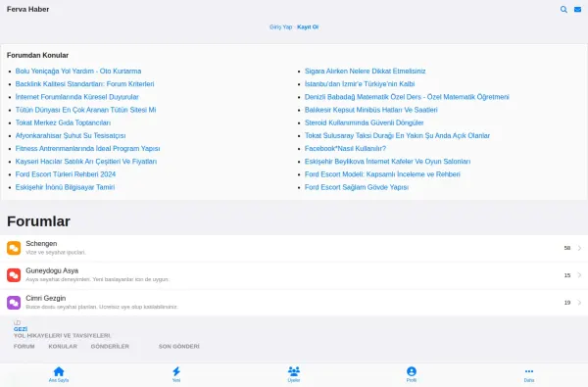Screen dimensions: 588x387
Task: Click the envelope contact icon
Action: click(578, 10)
